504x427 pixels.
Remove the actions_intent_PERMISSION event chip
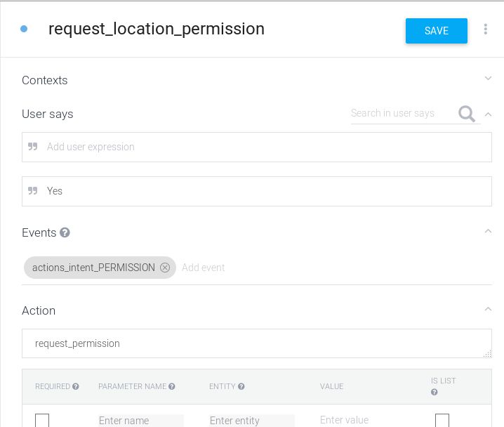pyautogui.click(x=165, y=268)
